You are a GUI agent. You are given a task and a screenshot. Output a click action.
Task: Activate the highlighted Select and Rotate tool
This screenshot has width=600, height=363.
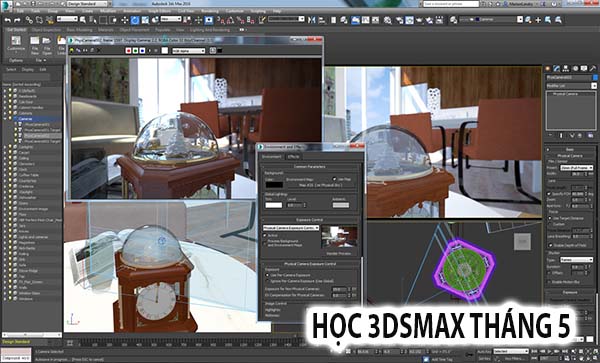click(135, 20)
